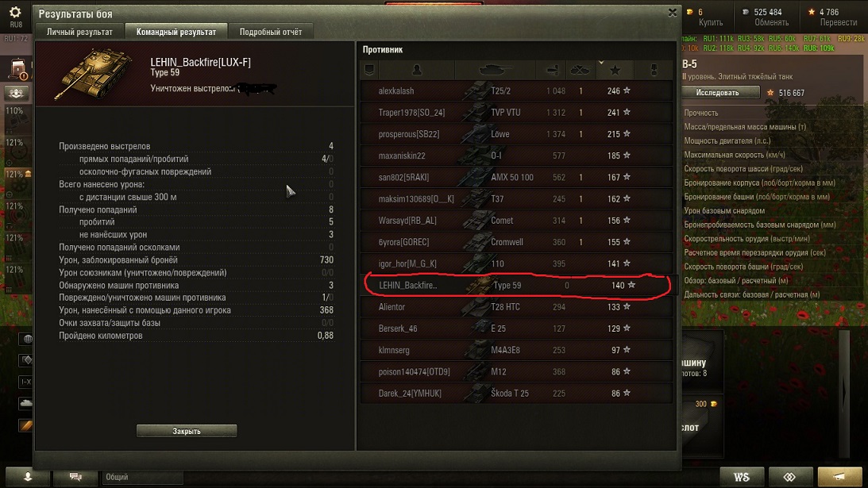Click the Закрыть button

click(x=187, y=431)
